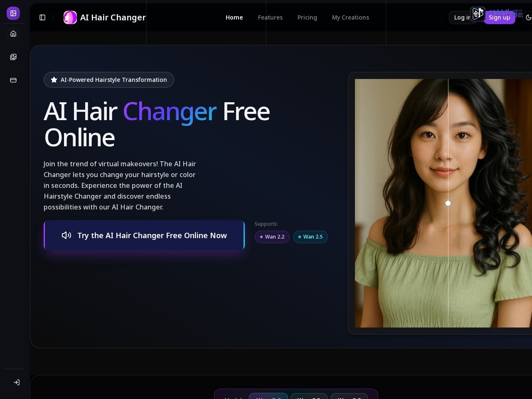Open the Home icon in left sidebar
The image size is (532, 399).
(x=13, y=34)
